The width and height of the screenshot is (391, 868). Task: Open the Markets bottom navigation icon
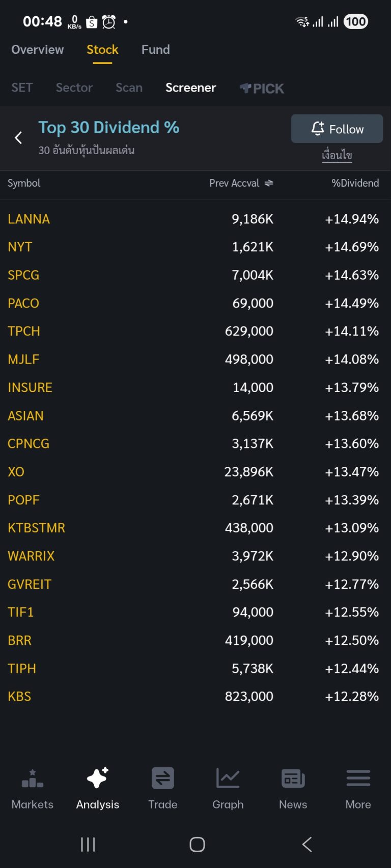click(33, 779)
